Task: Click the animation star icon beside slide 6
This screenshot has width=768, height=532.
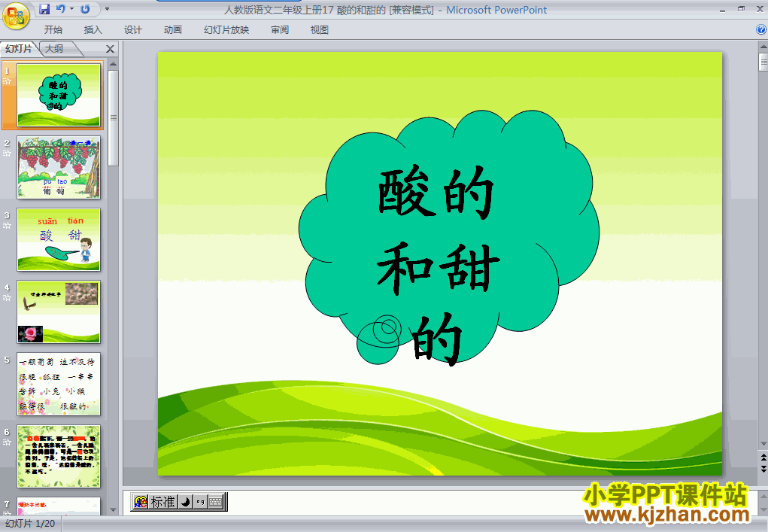Action: point(7,442)
